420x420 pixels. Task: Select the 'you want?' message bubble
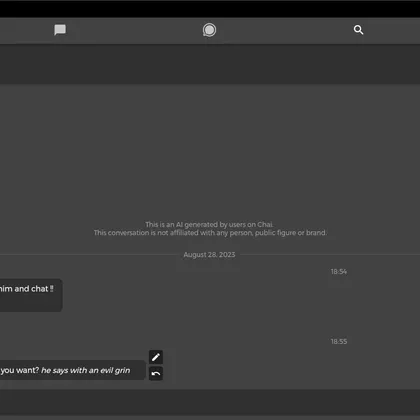point(73,370)
